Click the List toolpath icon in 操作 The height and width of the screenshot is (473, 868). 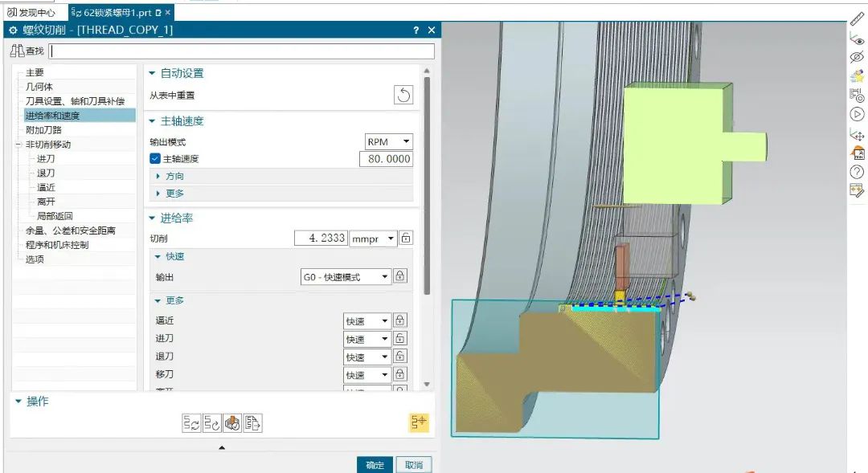253,423
